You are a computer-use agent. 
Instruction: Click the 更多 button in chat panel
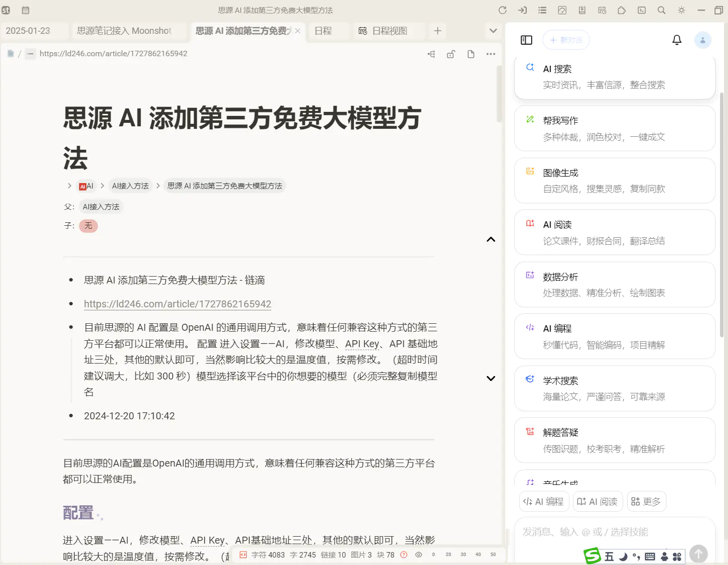(646, 501)
